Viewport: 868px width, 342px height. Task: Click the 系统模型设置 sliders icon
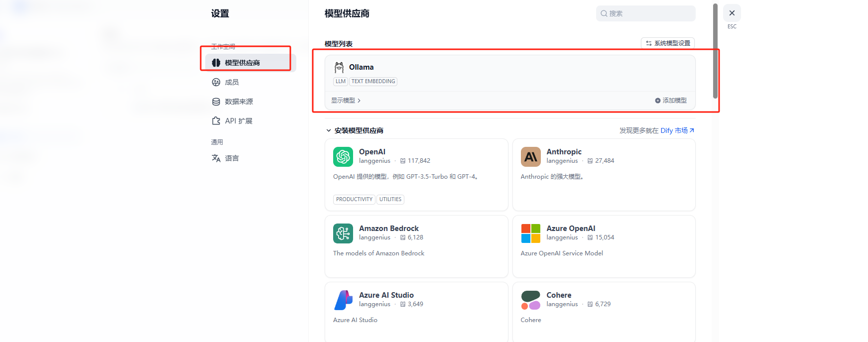tap(649, 43)
